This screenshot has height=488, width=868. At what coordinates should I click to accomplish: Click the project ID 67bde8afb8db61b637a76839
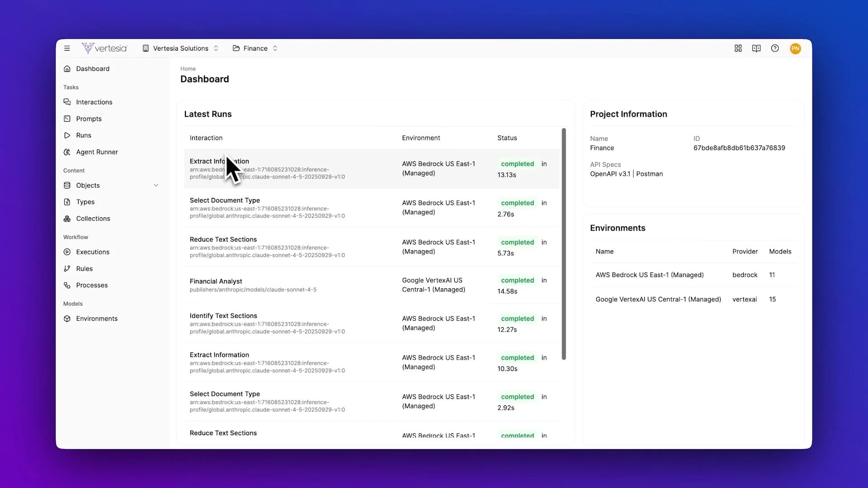[739, 148]
